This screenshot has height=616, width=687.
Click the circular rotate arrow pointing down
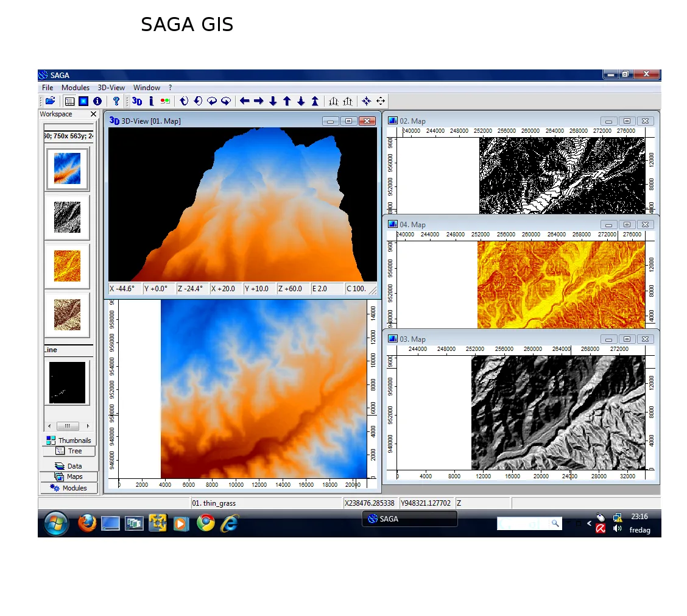pos(198,101)
